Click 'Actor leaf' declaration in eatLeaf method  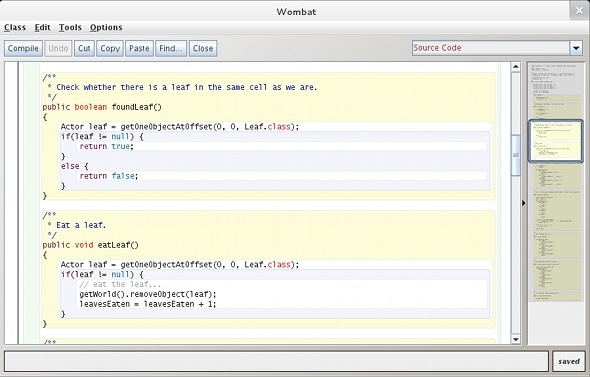(180, 265)
